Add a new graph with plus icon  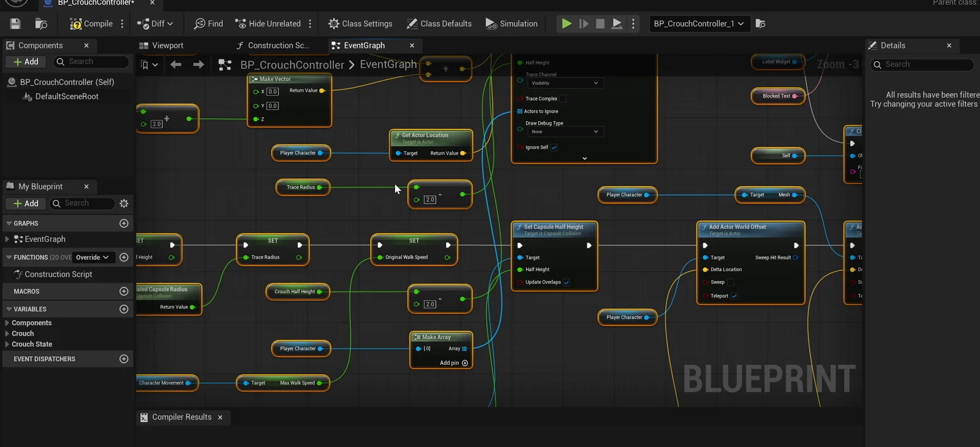pyautogui.click(x=124, y=224)
